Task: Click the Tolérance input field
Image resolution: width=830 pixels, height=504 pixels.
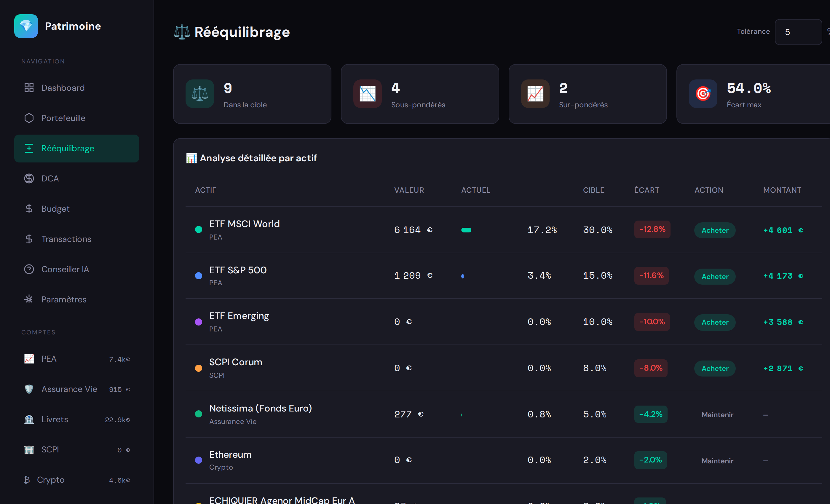Action: coord(798,32)
